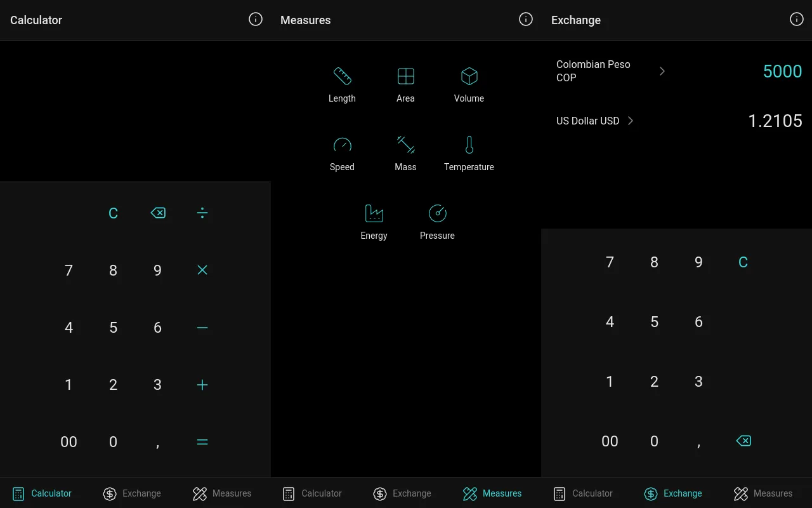Expand the US Dollar USD currency chevron

click(x=631, y=121)
